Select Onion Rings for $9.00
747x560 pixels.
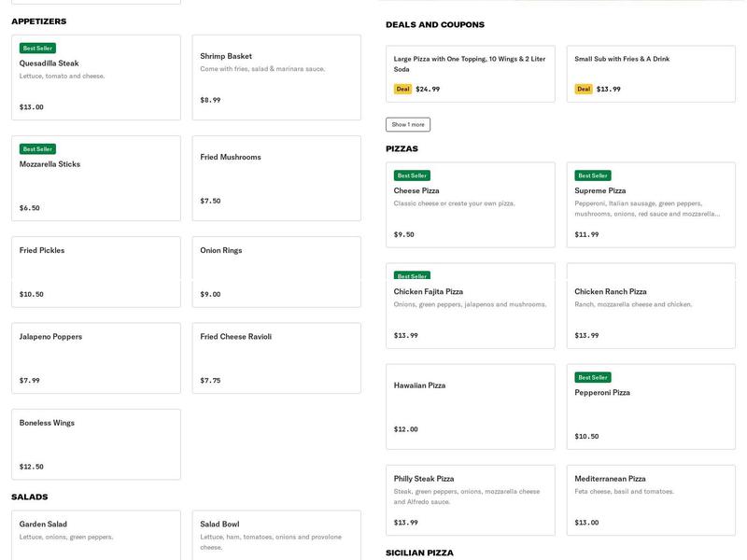(276, 272)
